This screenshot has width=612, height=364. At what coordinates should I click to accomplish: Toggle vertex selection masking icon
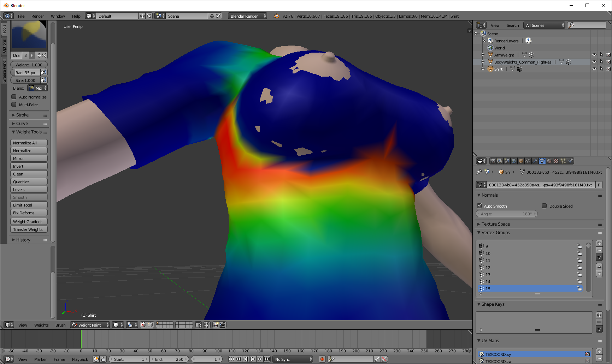[x=150, y=325]
